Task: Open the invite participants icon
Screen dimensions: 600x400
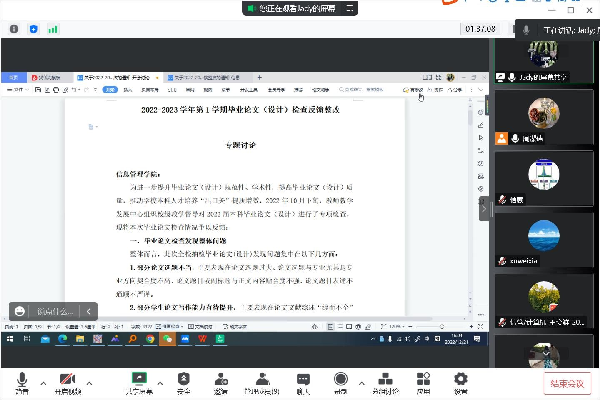Action: 220,380
